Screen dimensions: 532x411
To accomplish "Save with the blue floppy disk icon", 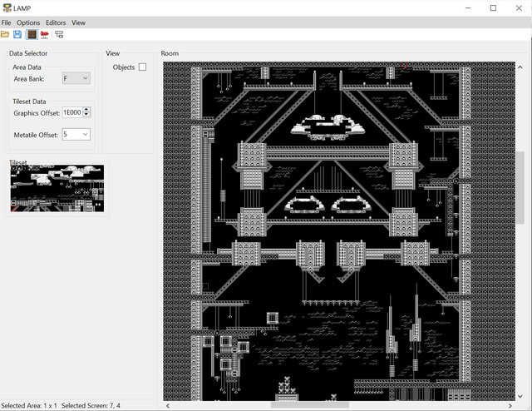I will point(17,34).
